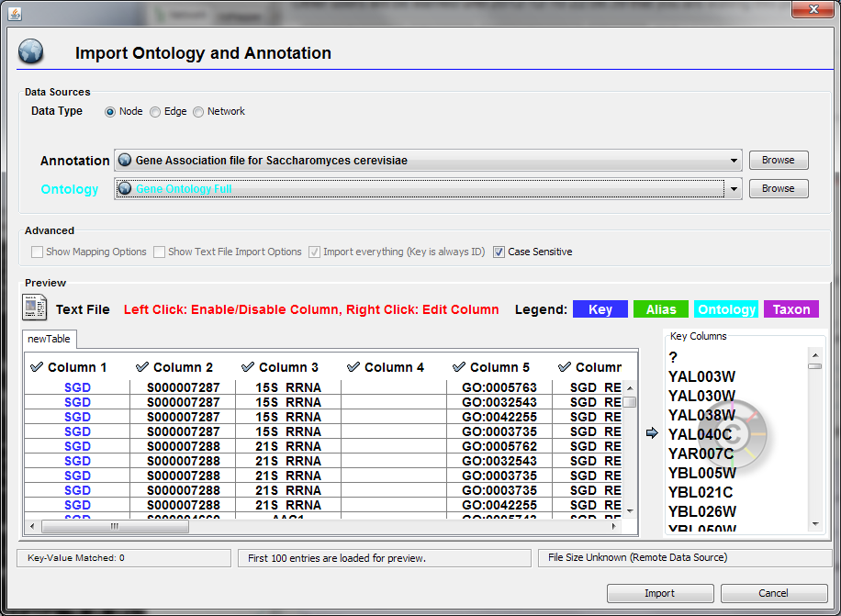Click Browse next to the Annotation field
Screen dimensions: 841x616
(778, 160)
